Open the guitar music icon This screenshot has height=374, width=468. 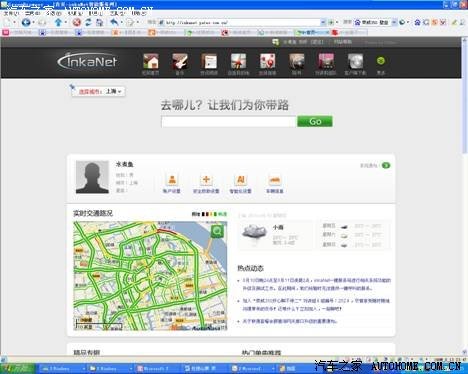pos(180,61)
